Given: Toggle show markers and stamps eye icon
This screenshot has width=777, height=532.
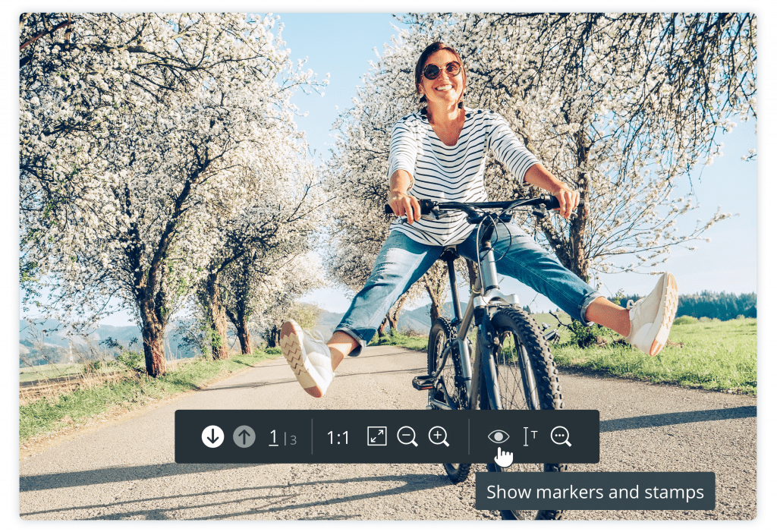Looking at the screenshot, I should coord(498,437).
